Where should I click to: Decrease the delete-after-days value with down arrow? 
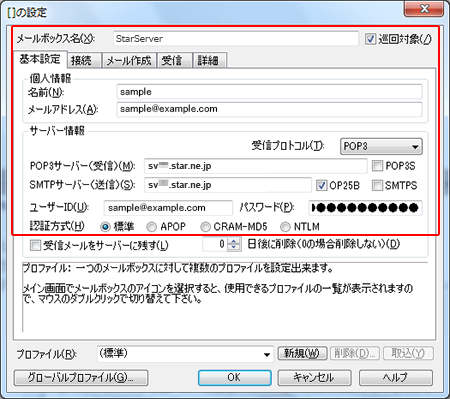(x=234, y=248)
